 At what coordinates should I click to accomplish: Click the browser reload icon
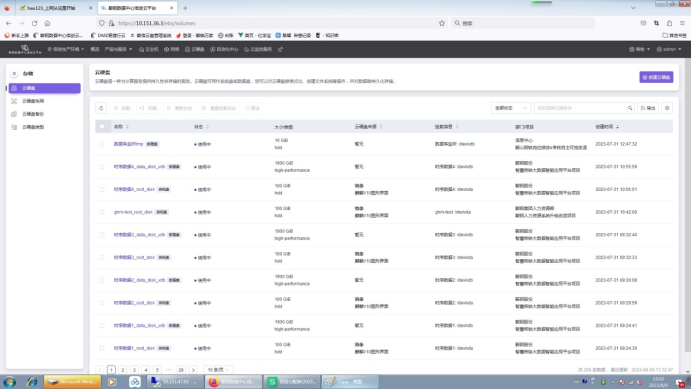(34, 23)
